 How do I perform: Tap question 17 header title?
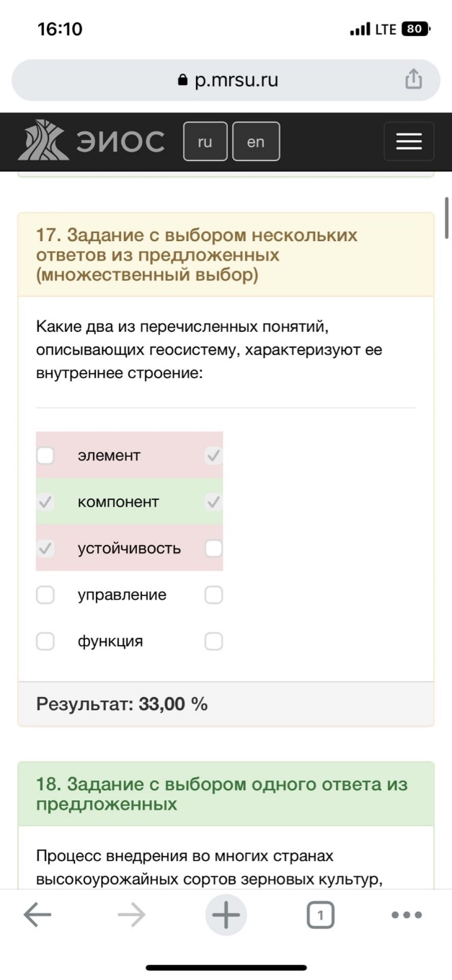(197, 255)
